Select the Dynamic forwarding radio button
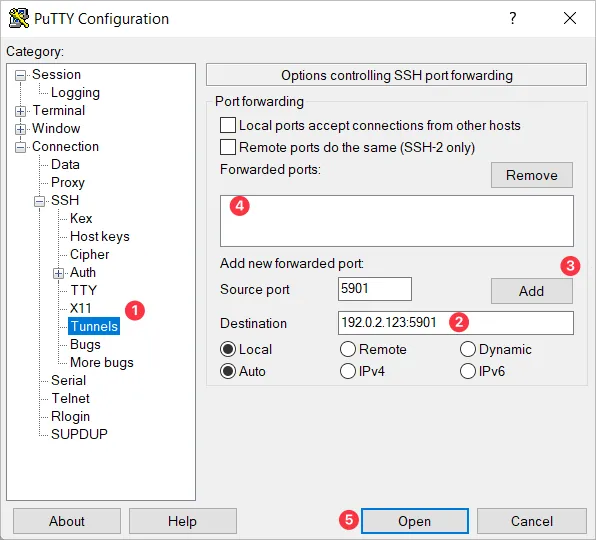The width and height of the screenshot is (596, 540). tap(468, 349)
